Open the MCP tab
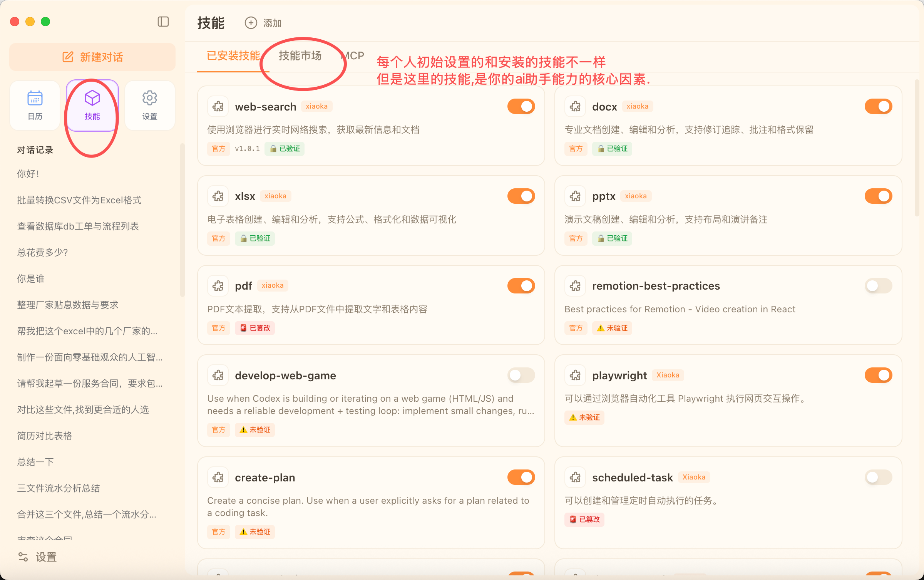Viewport: 924px width, 580px height. (x=353, y=55)
